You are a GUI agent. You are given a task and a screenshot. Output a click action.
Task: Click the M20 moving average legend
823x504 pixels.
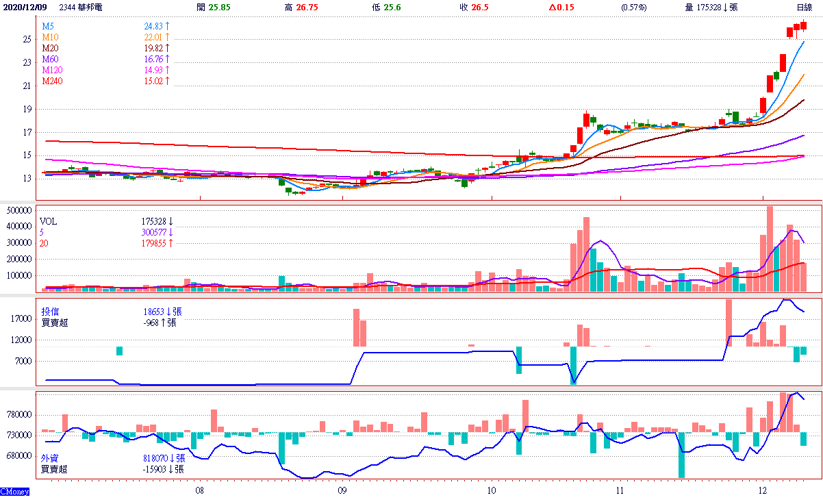(50, 48)
